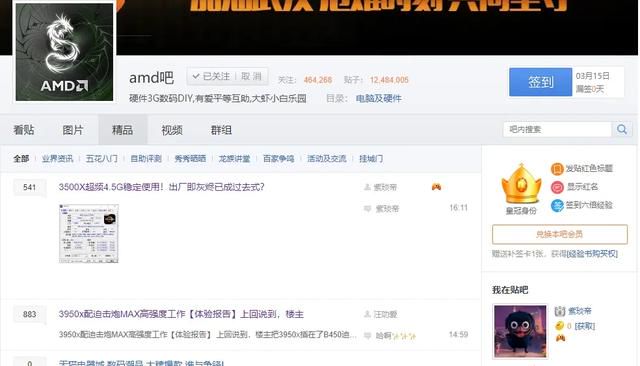Filter posts by 自助评测

[146, 159]
